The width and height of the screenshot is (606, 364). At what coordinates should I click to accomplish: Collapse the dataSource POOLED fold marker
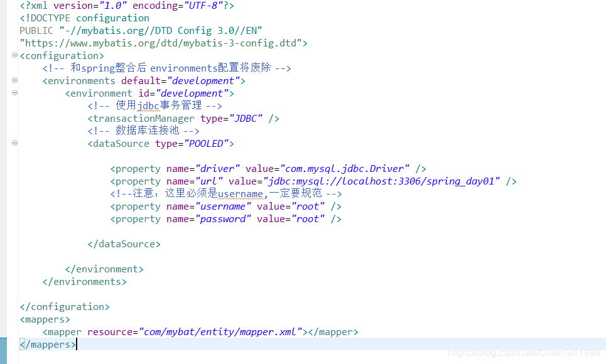click(14, 142)
